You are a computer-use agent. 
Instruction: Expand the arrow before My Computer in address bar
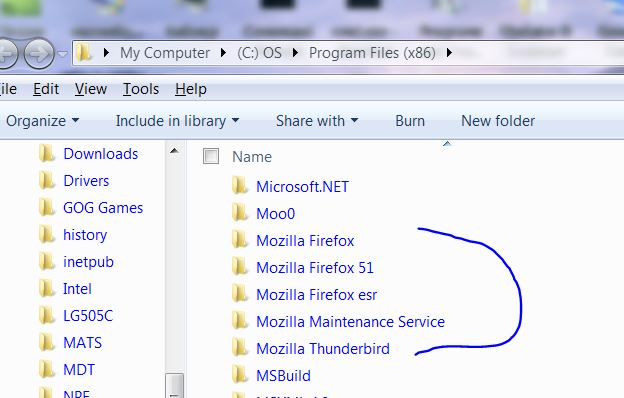pyautogui.click(x=106, y=53)
